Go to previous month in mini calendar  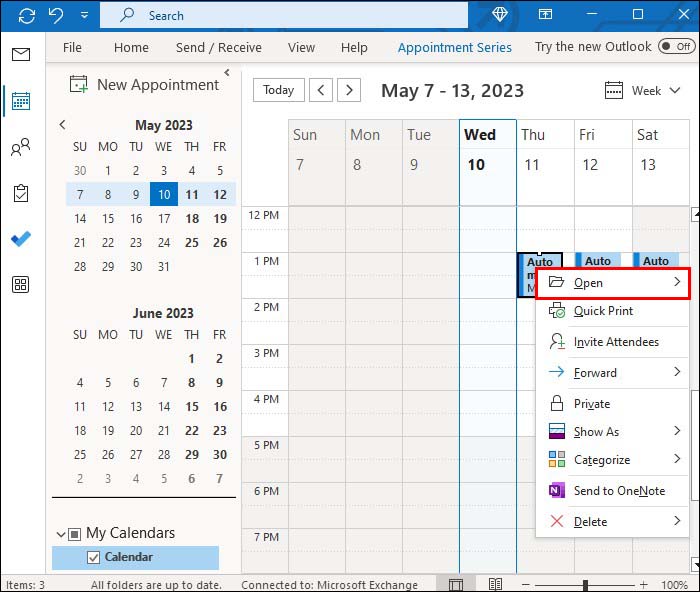(x=62, y=125)
